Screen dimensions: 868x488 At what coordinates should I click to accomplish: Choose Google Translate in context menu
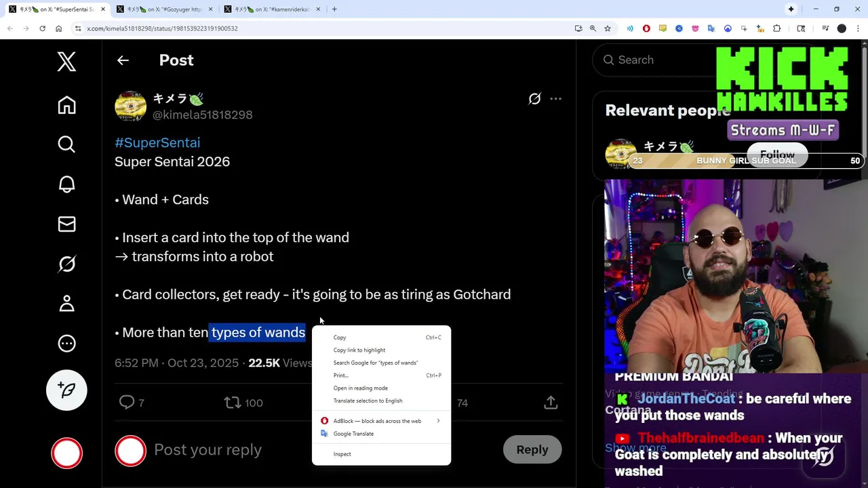pyautogui.click(x=381, y=434)
